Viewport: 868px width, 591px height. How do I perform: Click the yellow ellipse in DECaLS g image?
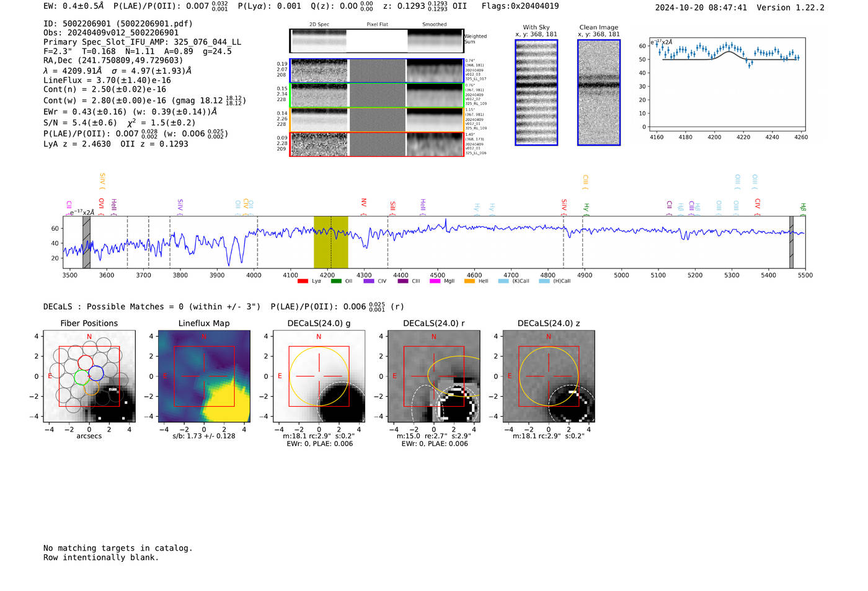(x=319, y=376)
